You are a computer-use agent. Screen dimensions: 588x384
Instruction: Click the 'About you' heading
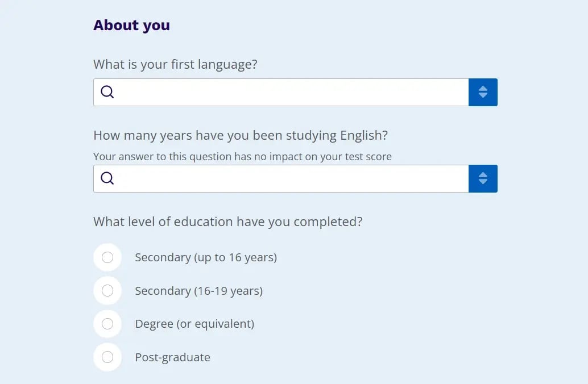click(x=131, y=26)
